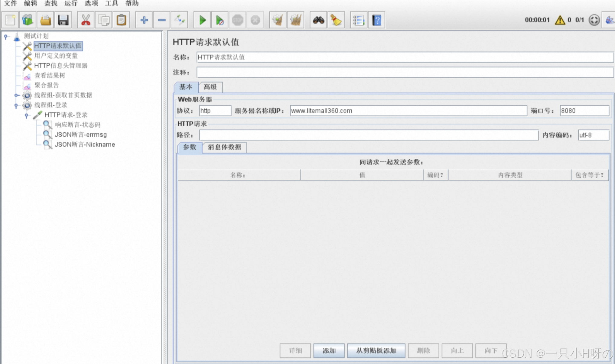Switch to the 消息体数据 tab
Viewport: 615px width, 364px height.
tap(224, 147)
